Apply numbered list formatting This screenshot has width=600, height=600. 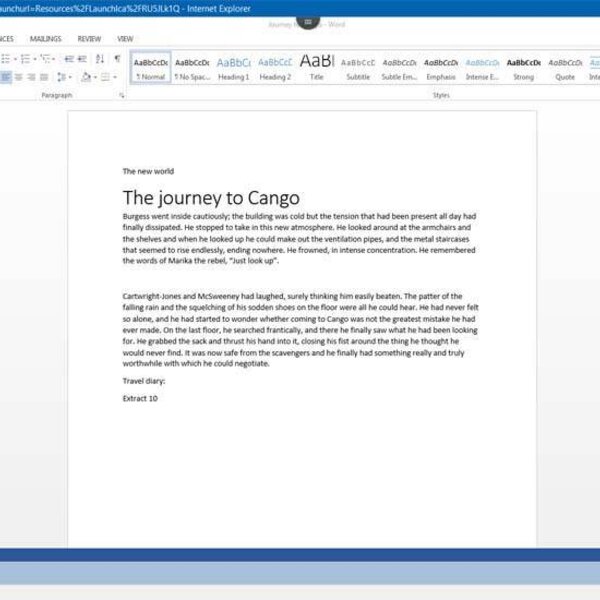point(25,59)
